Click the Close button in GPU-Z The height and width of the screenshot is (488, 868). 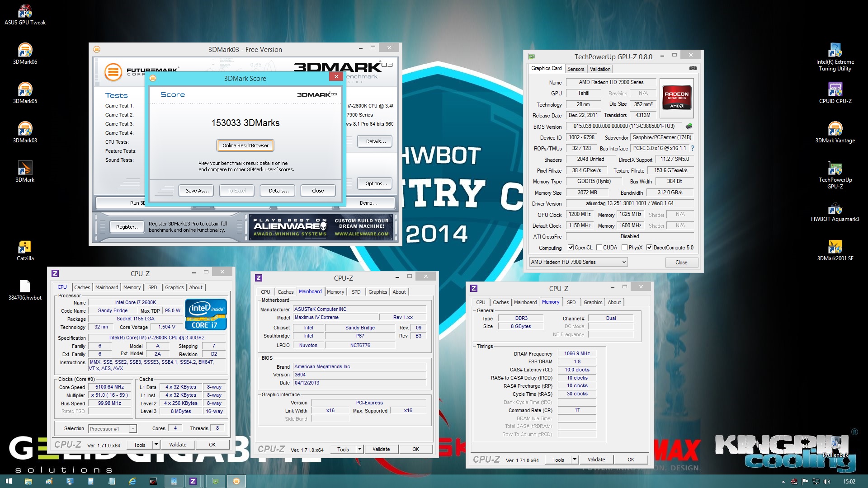tap(681, 263)
